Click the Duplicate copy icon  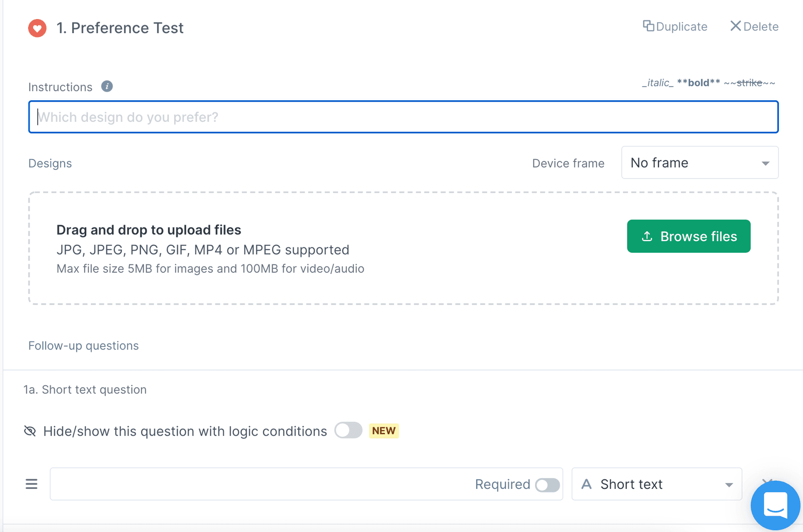click(649, 26)
